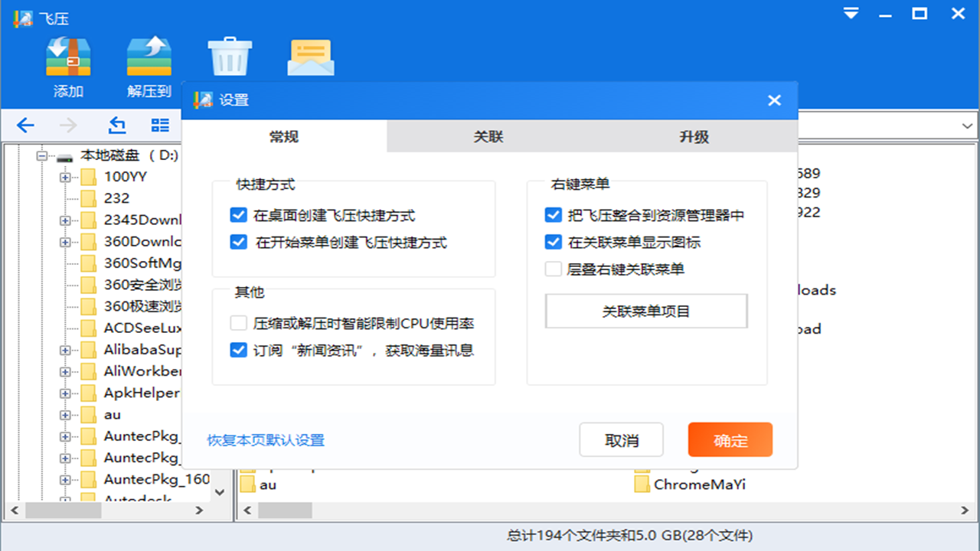This screenshot has width=980, height=551.
Task: Disable 在桌面创建飞压快捷方式 checkbox
Action: [238, 215]
